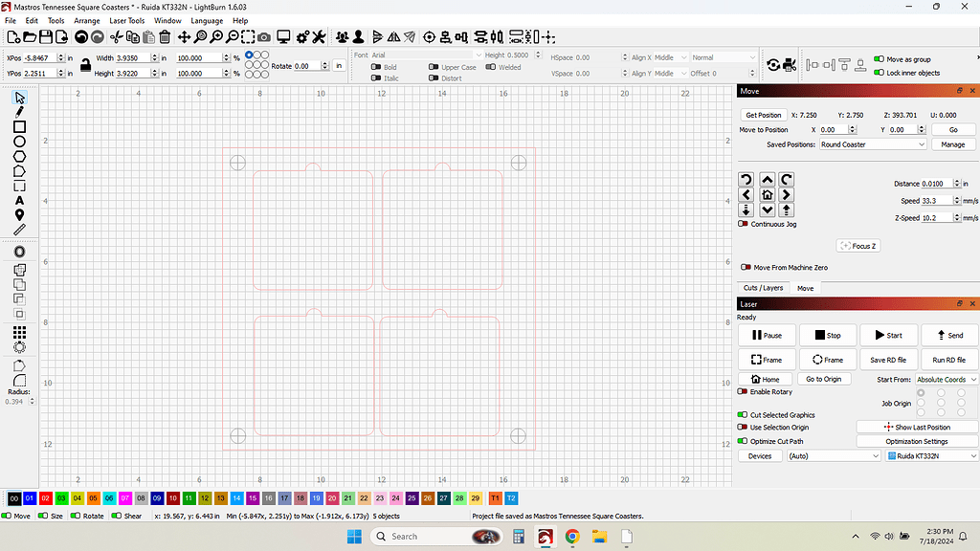Switch to the Cuts / Layers tab
980x551 pixels.
tap(763, 287)
